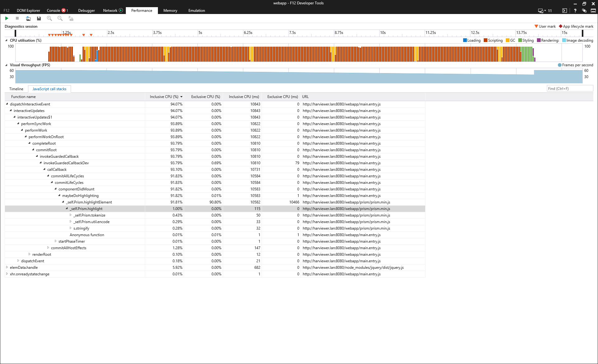Open the Console showing one error
Image resolution: width=598 pixels, height=364 pixels.
click(x=55, y=10)
